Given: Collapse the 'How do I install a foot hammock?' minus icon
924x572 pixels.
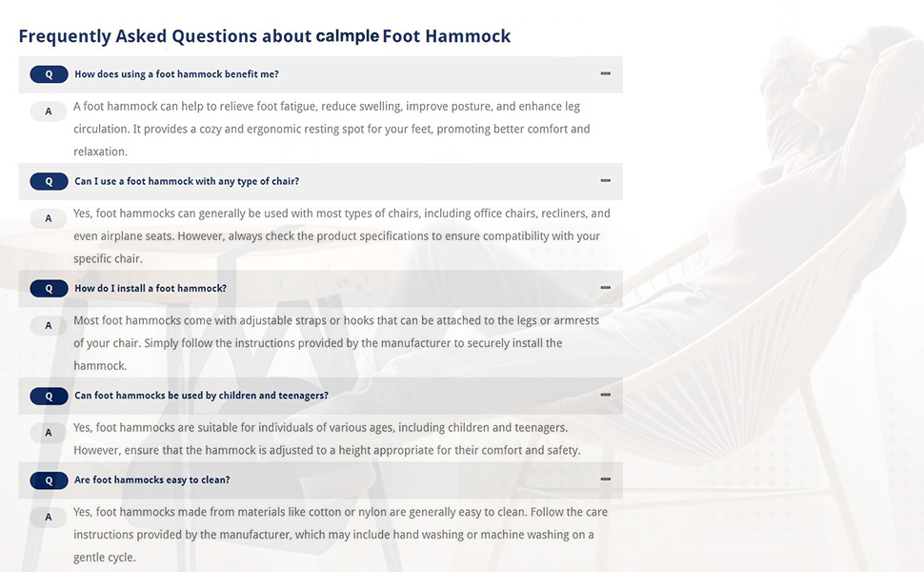Looking at the screenshot, I should coord(605,288).
